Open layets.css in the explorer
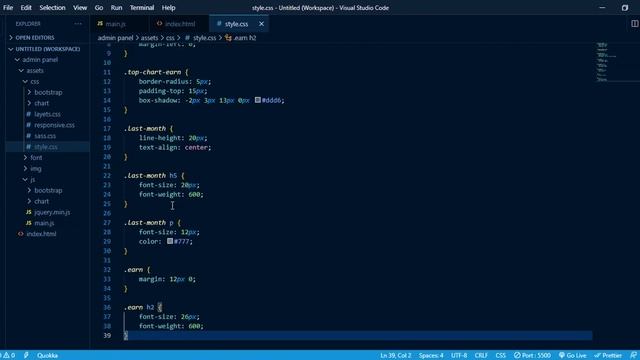Image resolution: width=640 pixels, height=360 pixels. (x=48, y=114)
